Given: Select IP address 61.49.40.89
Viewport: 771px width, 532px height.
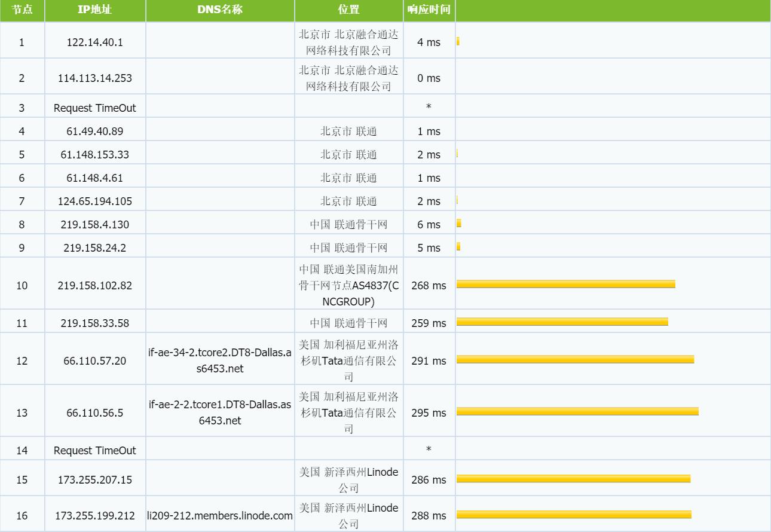Looking at the screenshot, I should tap(95, 131).
